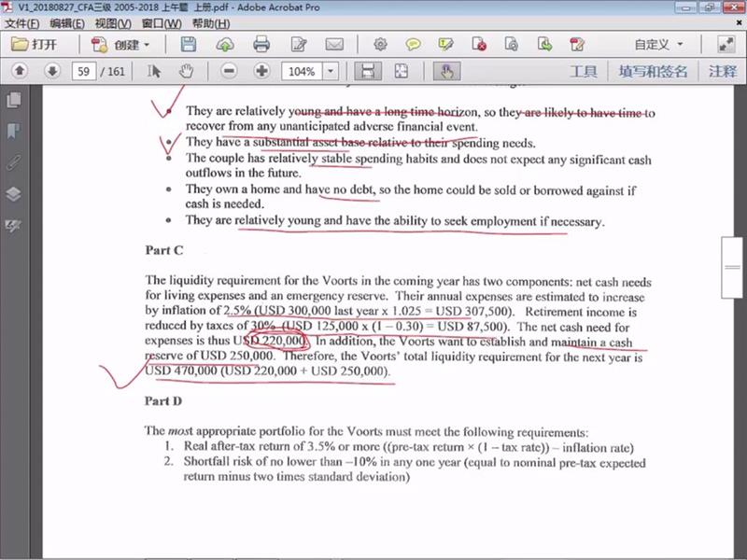Activate the Selection arrow tool
Viewport: 747px width, 560px height.
[155, 71]
